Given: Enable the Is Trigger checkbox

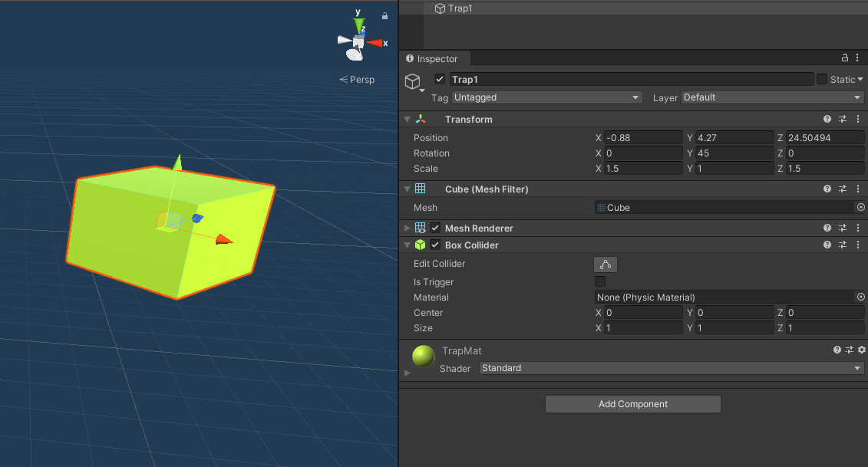Looking at the screenshot, I should (600, 281).
